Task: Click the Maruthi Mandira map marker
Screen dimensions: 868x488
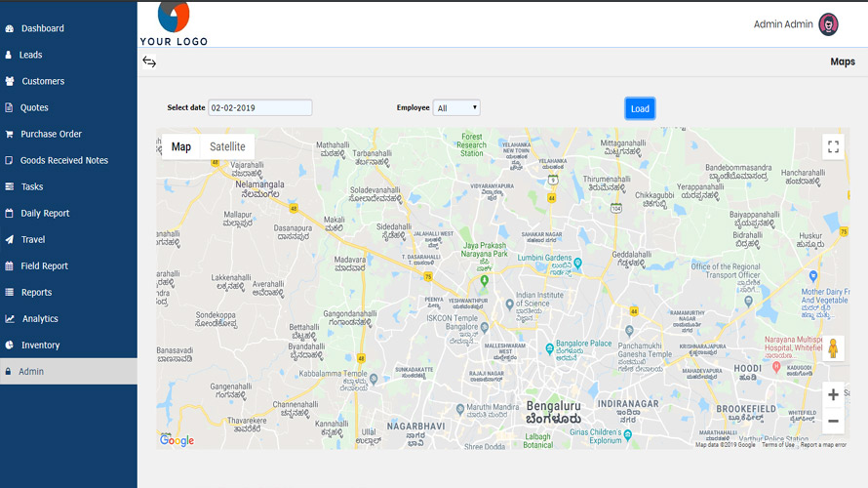Action: [460, 409]
